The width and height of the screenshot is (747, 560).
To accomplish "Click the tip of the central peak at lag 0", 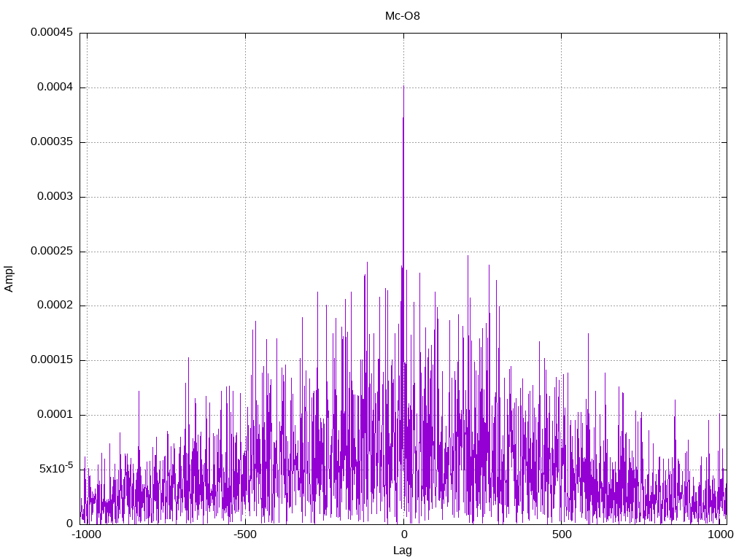I will [403, 87].
